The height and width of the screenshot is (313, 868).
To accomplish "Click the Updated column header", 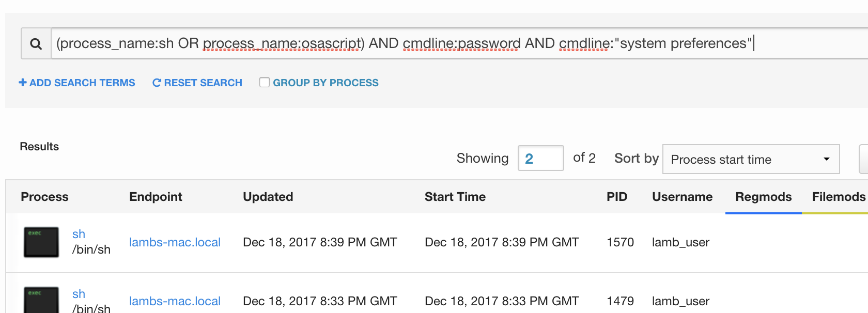I will click(x=268, y=197).
